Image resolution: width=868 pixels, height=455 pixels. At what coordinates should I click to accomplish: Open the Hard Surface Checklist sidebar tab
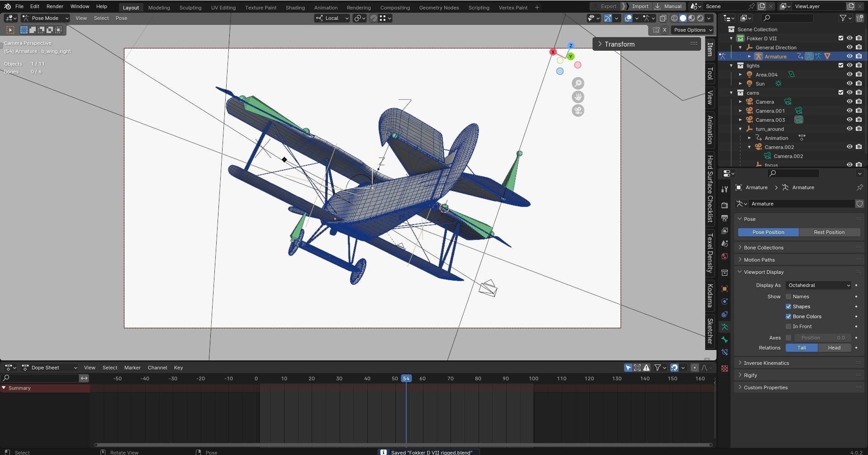pos(710,188)
